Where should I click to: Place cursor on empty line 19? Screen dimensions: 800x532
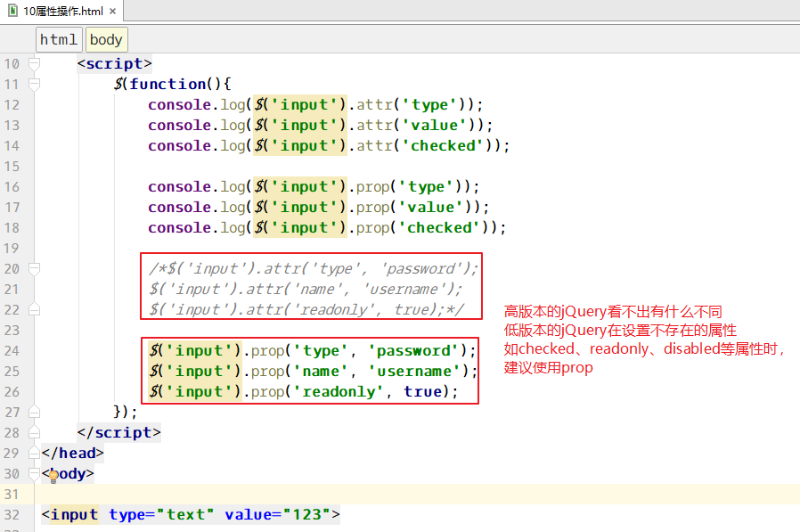[417, 248]
